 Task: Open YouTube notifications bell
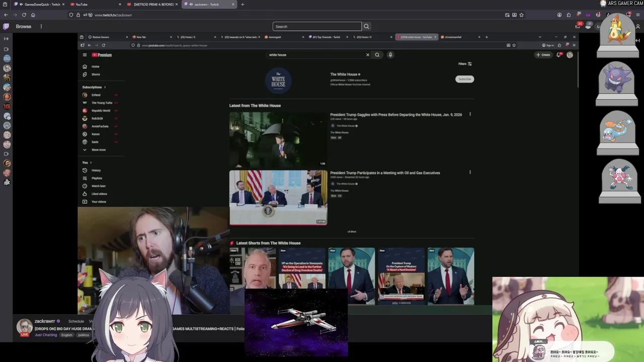point(558,55)
